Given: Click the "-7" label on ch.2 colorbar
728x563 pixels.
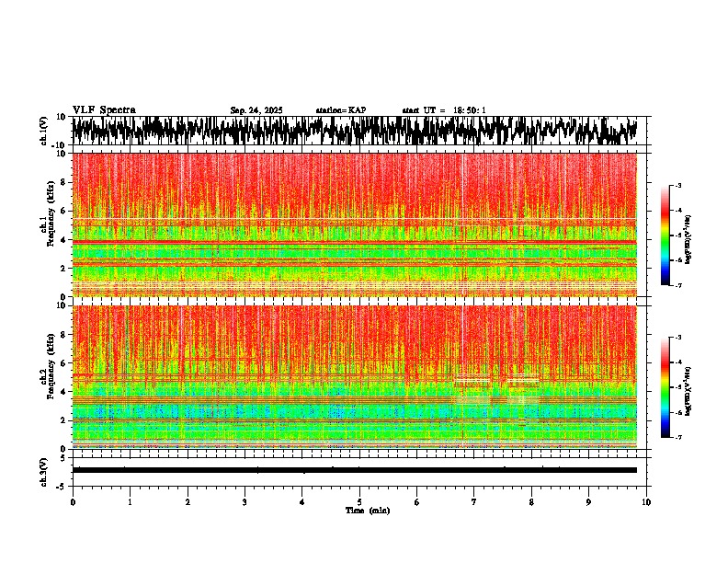Looking at the screenshot, I should click(677, 437).
